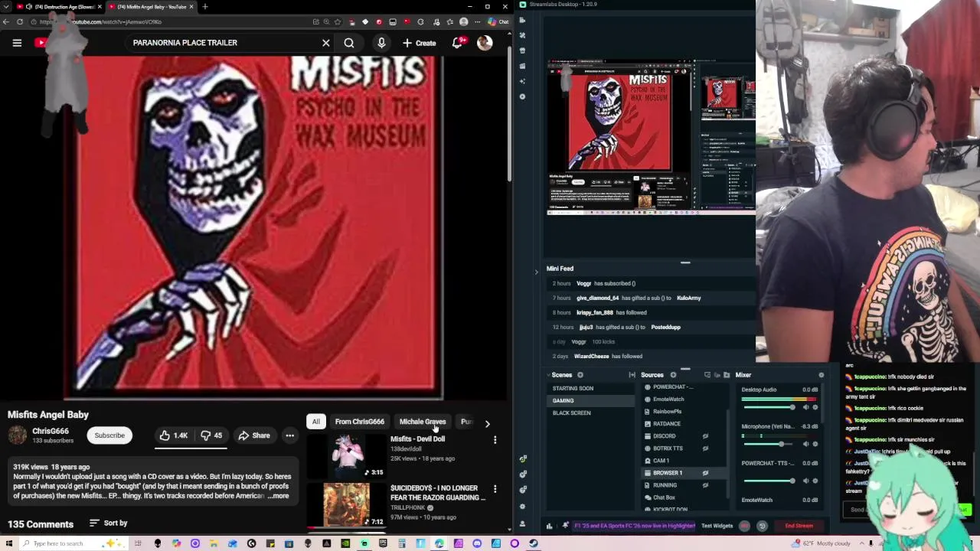Like the Misfits Angel Baby video

[x=174, y=435]
